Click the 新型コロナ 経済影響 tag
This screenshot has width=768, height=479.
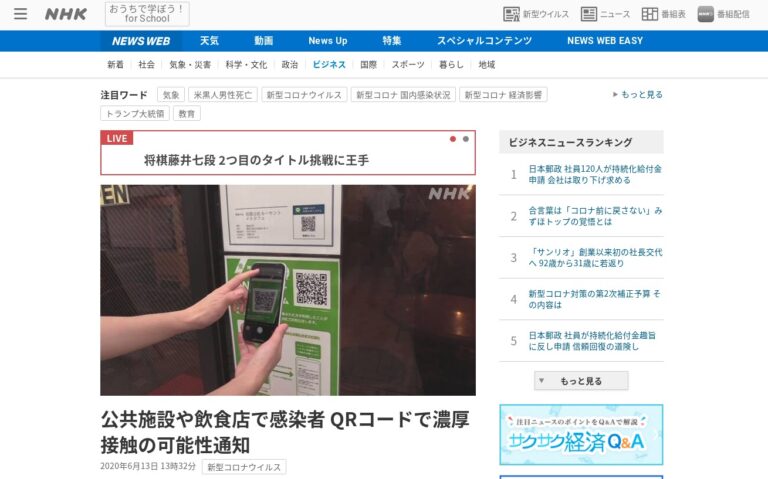click(503, 95)
